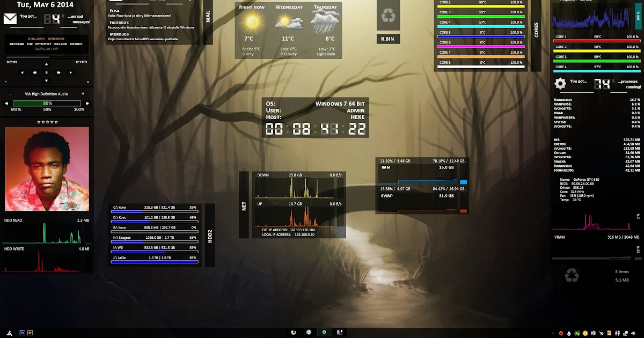Screen dimensions: 644x338
Task: Rewind the track with double-left arrow
Action: pos(34,72)
